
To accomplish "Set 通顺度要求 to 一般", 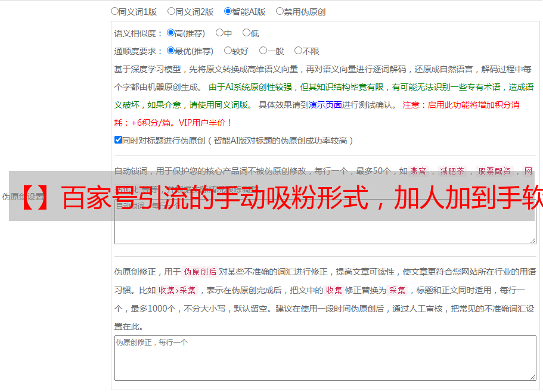I will [x=263, y=51].
